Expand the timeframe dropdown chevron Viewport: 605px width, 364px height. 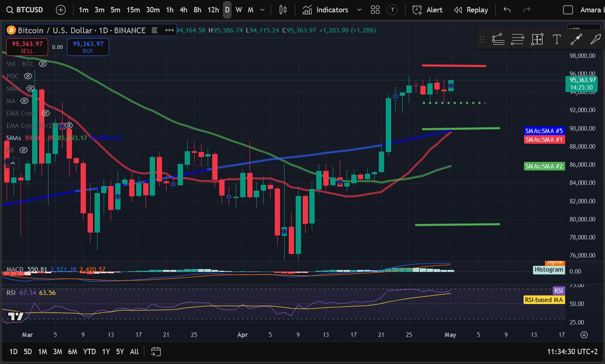coord(262,9)
